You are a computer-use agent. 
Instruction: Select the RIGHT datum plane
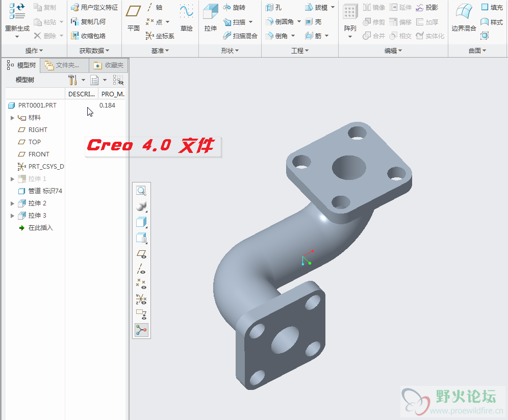point(33,130)
